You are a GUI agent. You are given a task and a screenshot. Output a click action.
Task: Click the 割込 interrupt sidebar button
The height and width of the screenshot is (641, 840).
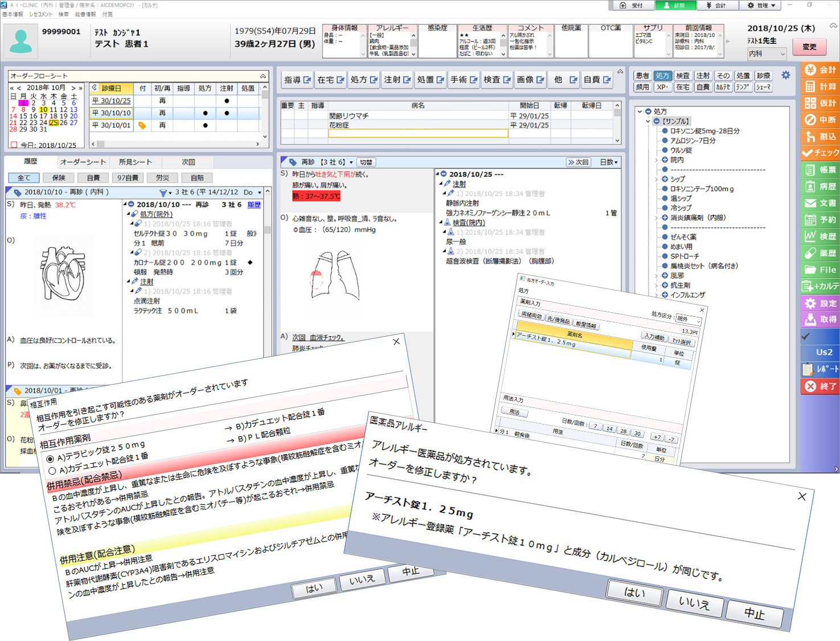click(x=820, y=136)
